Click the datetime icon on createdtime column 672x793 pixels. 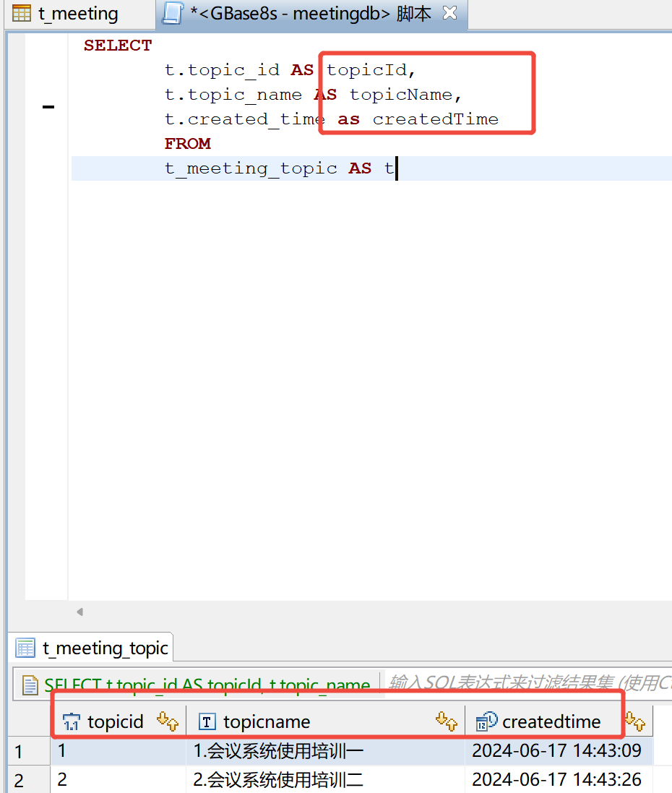point(486,721)
